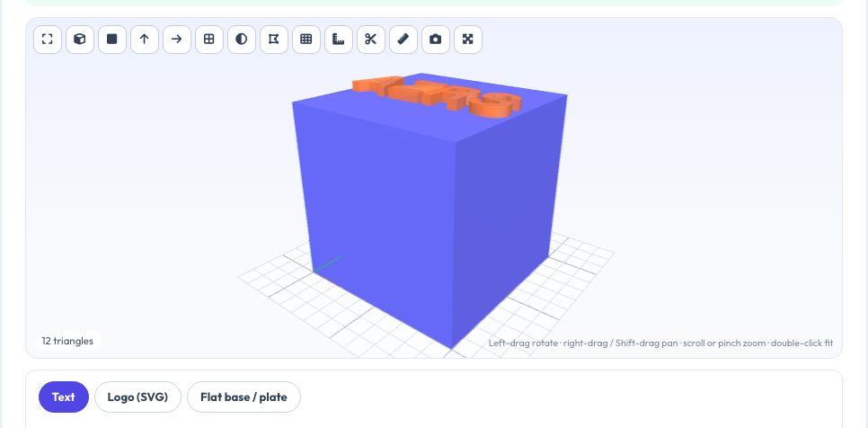Switch to the Logo (SVG) tab

137,397
